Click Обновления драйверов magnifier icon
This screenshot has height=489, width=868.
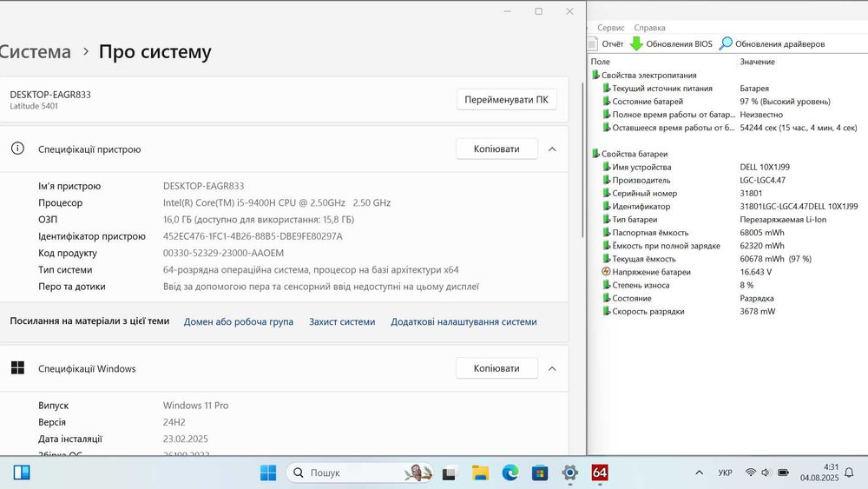[725, 43]
